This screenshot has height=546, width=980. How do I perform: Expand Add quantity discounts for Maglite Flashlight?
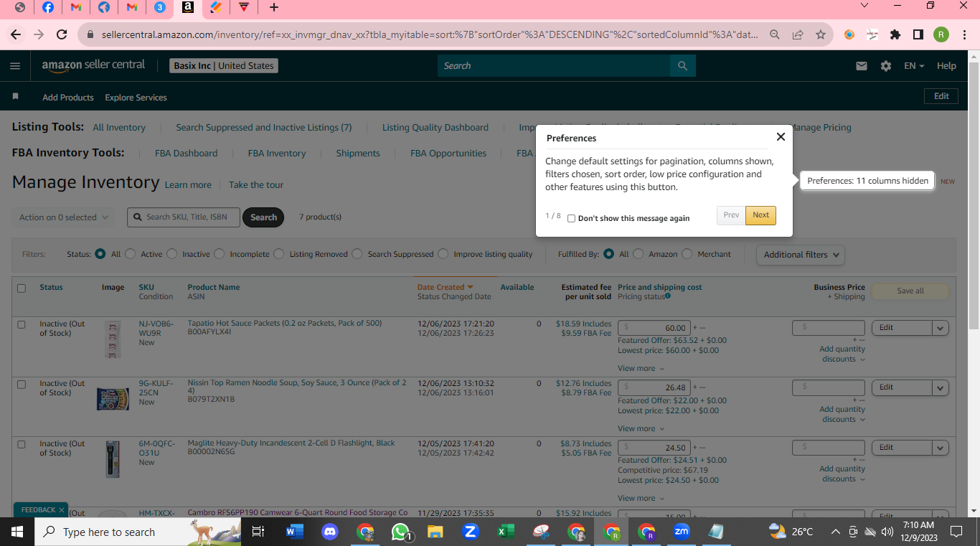[842, 474]
